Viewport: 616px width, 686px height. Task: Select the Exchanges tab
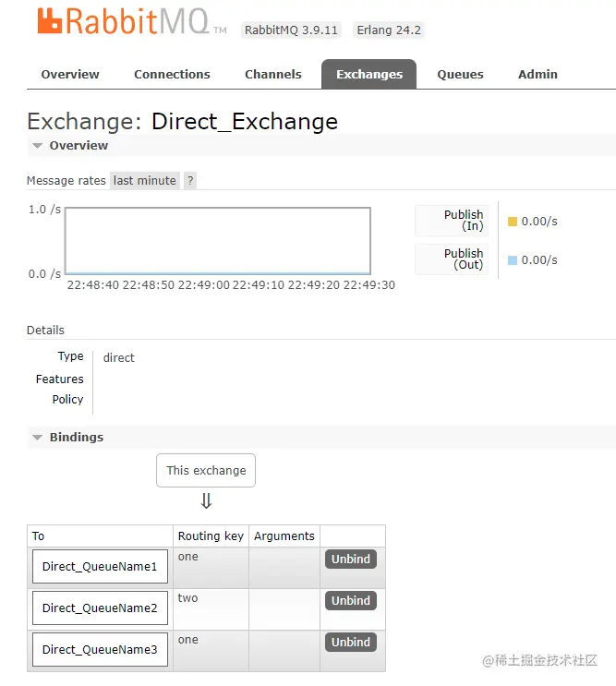click(x=368, y=75)
